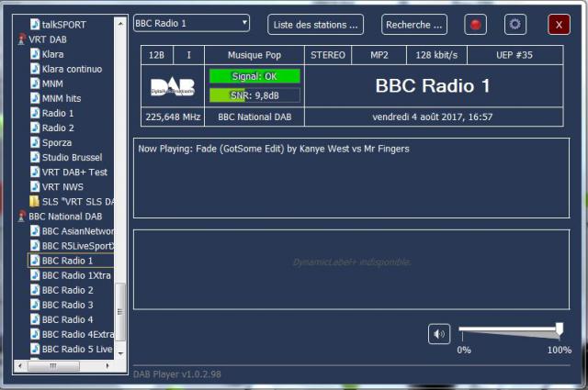This screenshot has width=588, height=390.
Task: Click the horizontal scrollbar right arrow
Action: 107,365
